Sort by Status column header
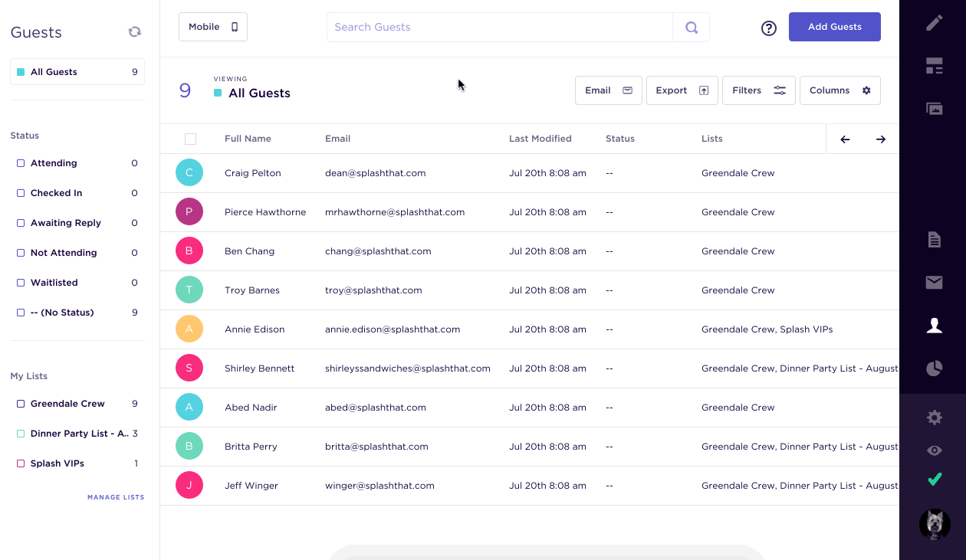Image resolution: width=966 pixels, height=560 pixels. point(620,139)
